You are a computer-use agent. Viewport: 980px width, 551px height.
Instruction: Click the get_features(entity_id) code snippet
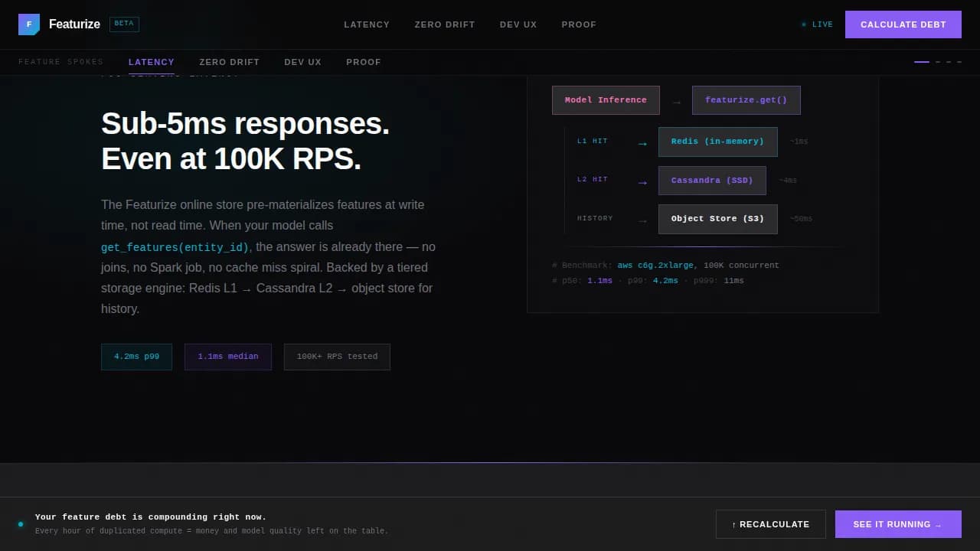click(x=175, y=247)
